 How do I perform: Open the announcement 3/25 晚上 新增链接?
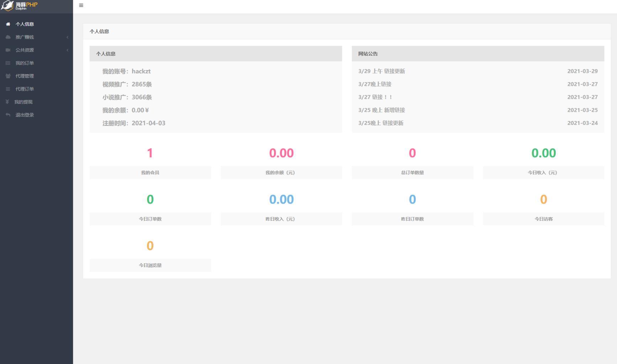[x=381, y=110]
